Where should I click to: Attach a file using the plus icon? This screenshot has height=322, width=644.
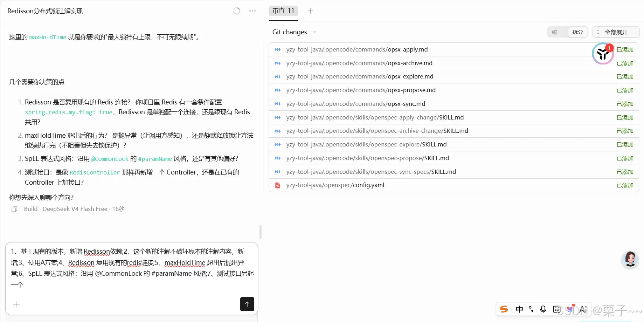coord(16,304)
